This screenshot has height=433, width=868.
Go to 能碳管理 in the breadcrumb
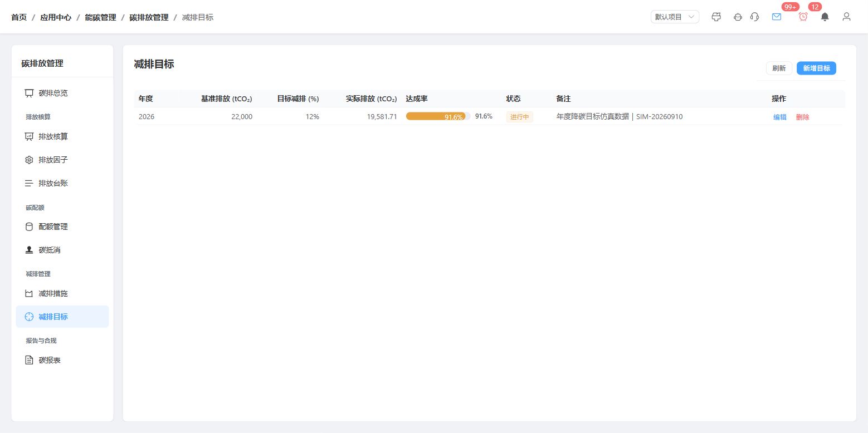click(x=100, y=17)
